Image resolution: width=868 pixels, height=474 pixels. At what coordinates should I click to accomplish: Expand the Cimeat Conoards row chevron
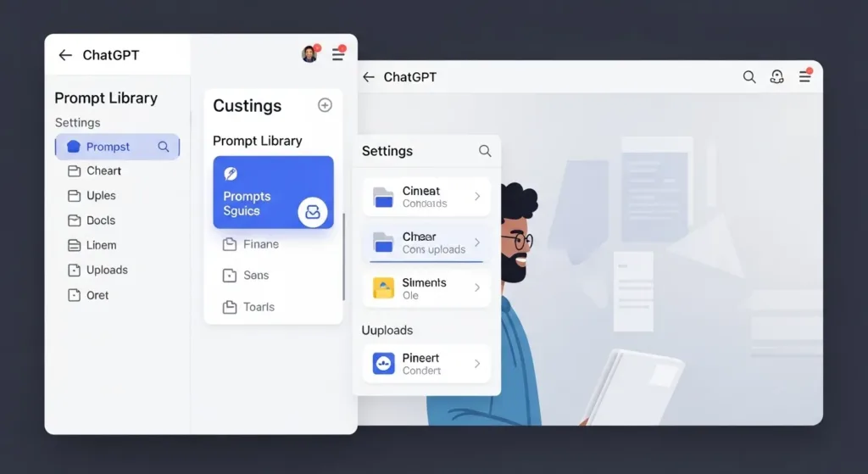pos(477,197)
